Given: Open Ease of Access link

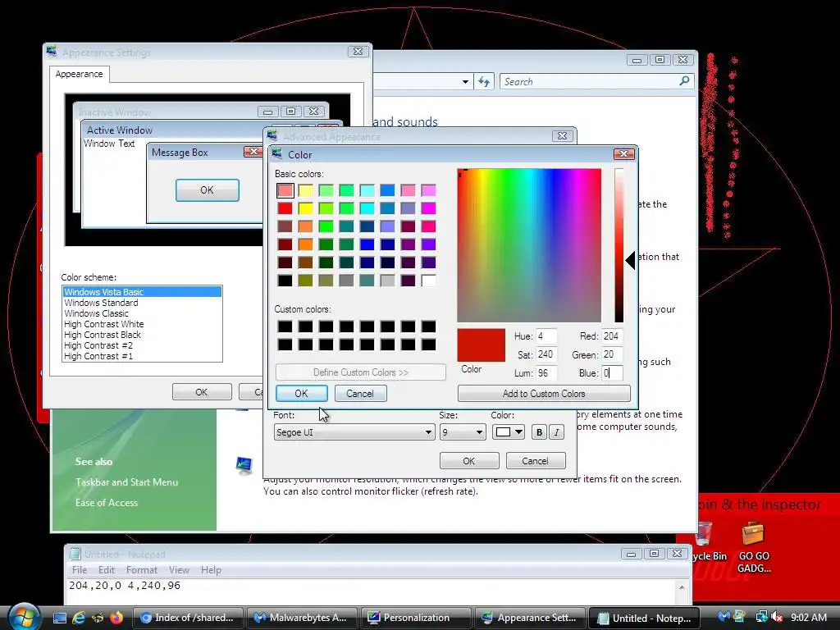Looking at the screenshot, I should point(107,503).
